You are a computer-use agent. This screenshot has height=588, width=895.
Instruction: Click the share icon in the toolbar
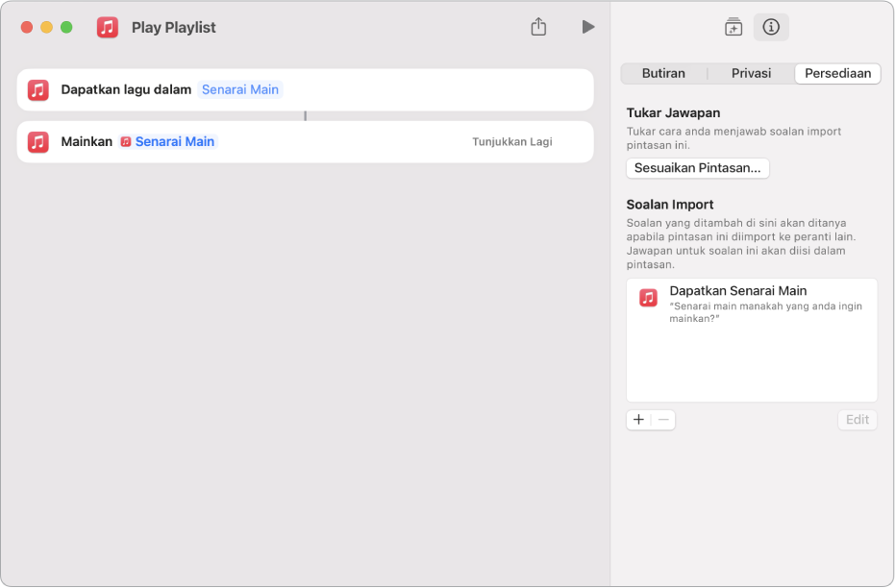(x=538, y=27)
